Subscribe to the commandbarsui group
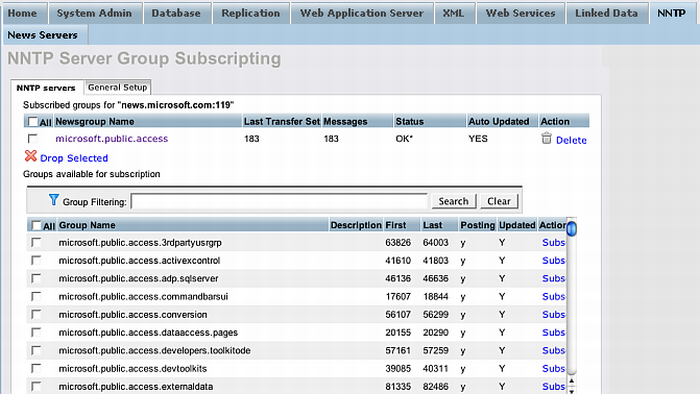Viewport: 700px width, 394px height. coord(553,296)
